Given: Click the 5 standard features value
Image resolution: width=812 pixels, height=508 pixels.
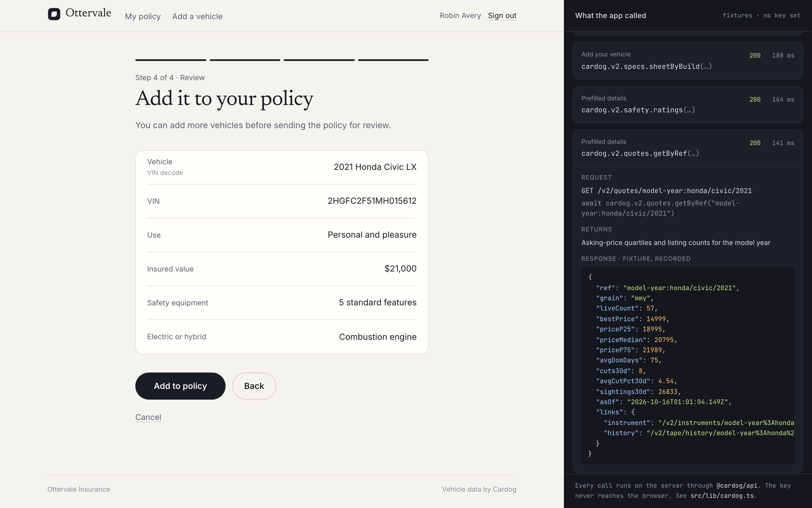Looking at the screenshot, I should click(x=378, y=302).
